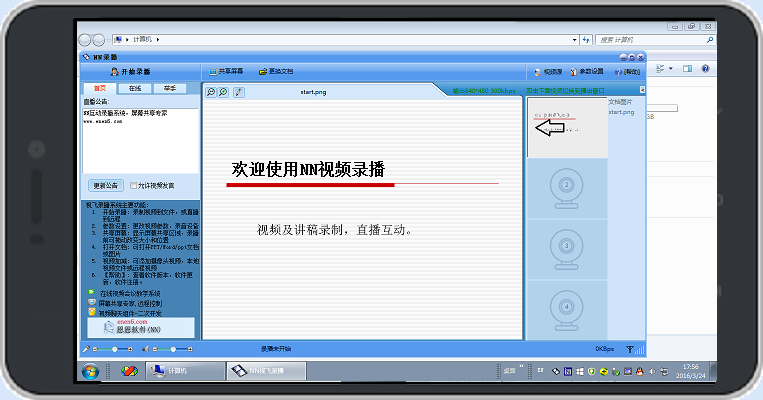
Task: Select webcam slot number 4
Action: coord(566,310)
